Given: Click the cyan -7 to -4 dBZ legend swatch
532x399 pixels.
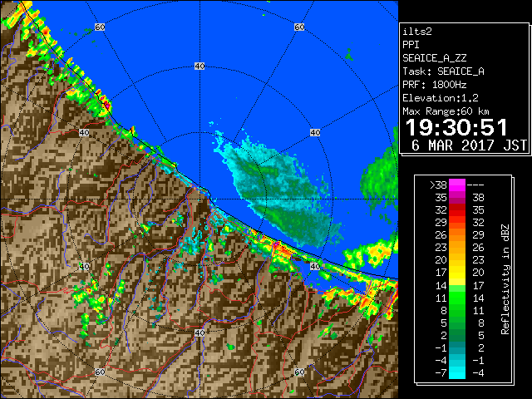Looking at the screenshot, I should [457, 372].
